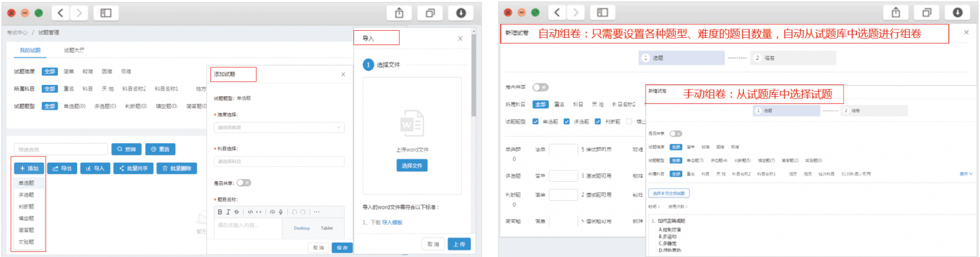Toggle 是否共享 in the auto-compose 新增试卷 page
This screenshot has width=980, height=257.
tap(540, 87)
